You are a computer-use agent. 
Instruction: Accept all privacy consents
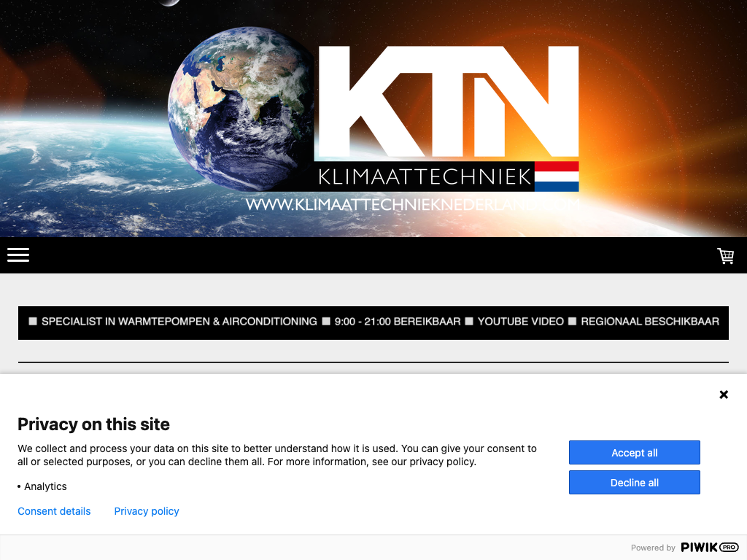(634, 452)
